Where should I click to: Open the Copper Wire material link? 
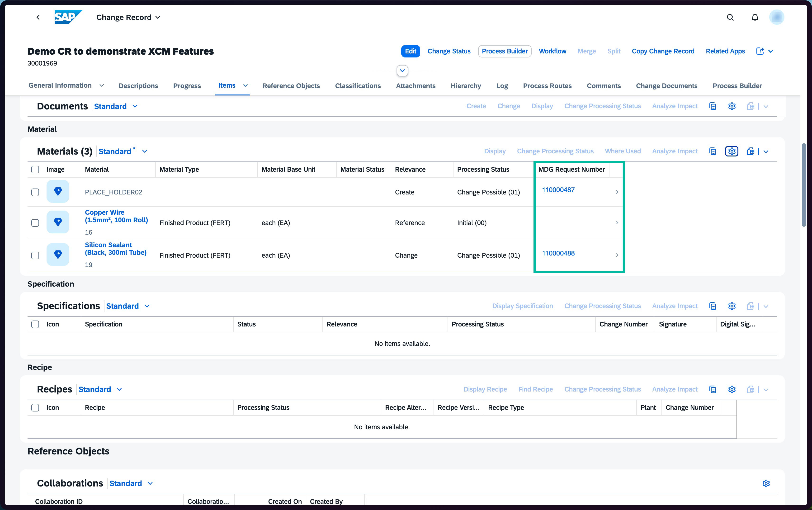(x=116, y=216)
